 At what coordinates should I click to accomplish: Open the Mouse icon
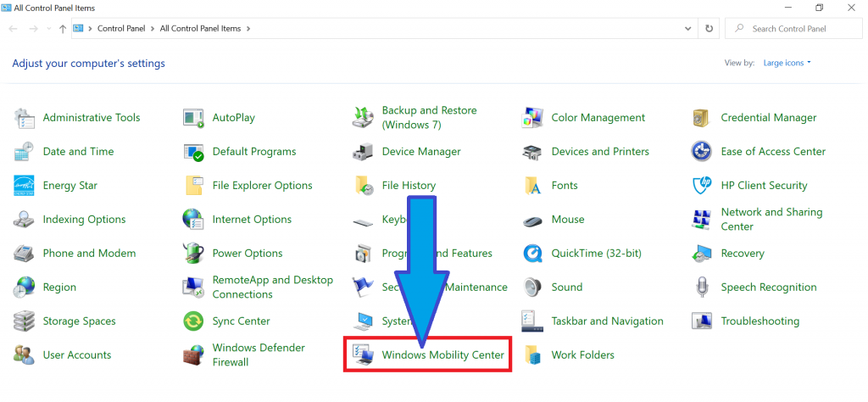click(x=532, y=221)
